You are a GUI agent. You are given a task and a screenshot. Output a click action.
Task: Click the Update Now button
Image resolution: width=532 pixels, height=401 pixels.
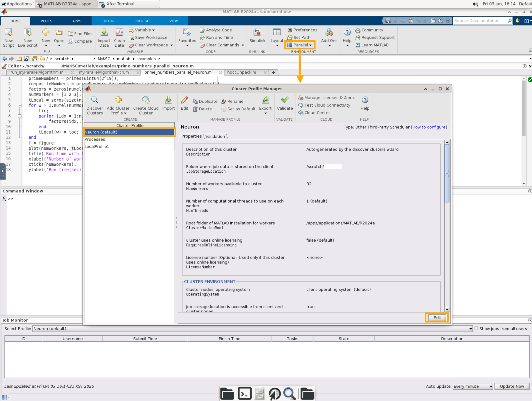pos(512,386)
